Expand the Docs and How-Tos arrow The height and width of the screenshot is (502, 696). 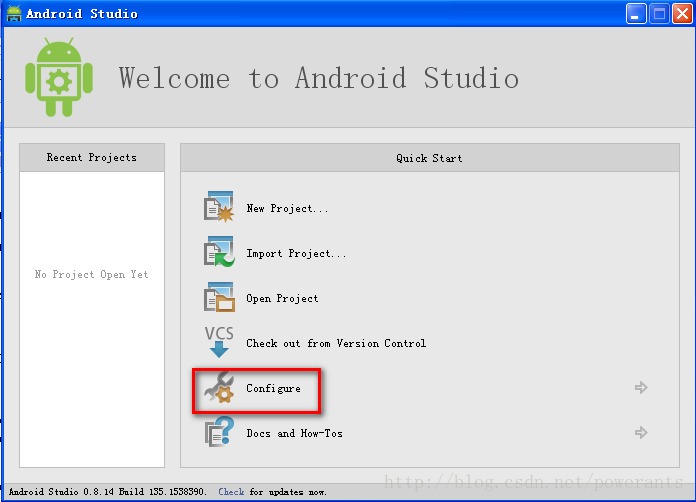(x=641, y=432)
